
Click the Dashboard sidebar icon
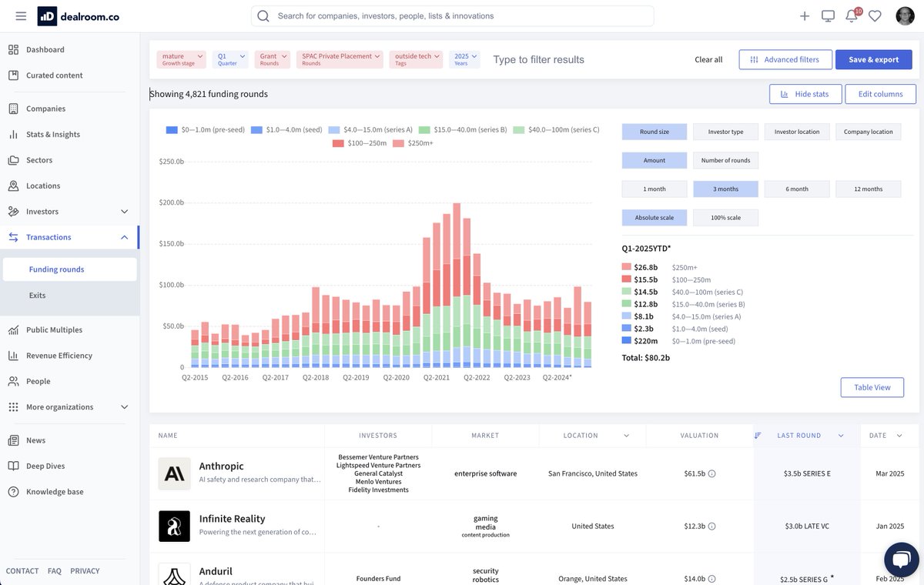[13, 50]
